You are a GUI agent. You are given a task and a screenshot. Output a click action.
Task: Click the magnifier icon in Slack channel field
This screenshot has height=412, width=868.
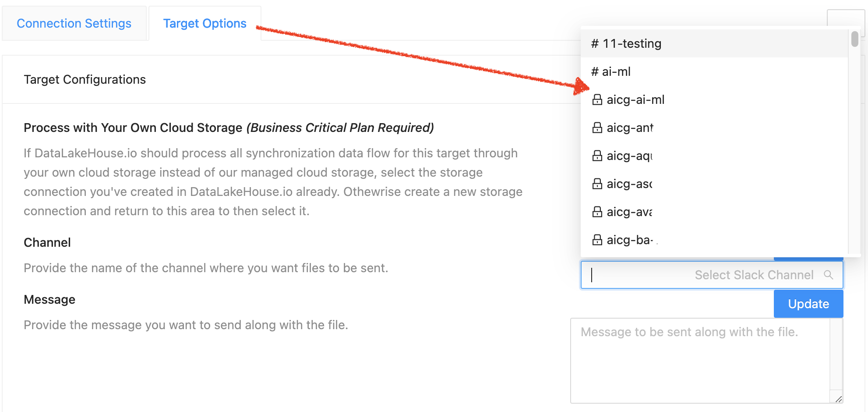pyautogui.click(x=828, y=275)
